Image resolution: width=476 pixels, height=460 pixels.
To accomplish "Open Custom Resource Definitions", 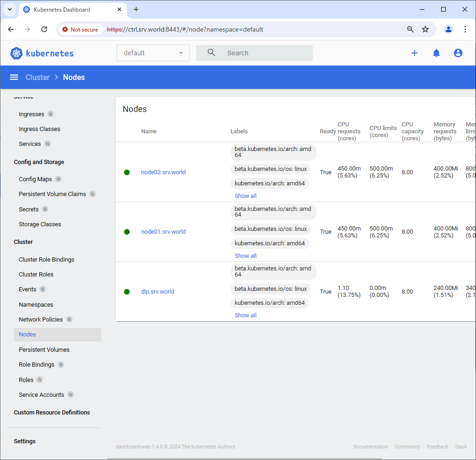I will pos(52,412).
